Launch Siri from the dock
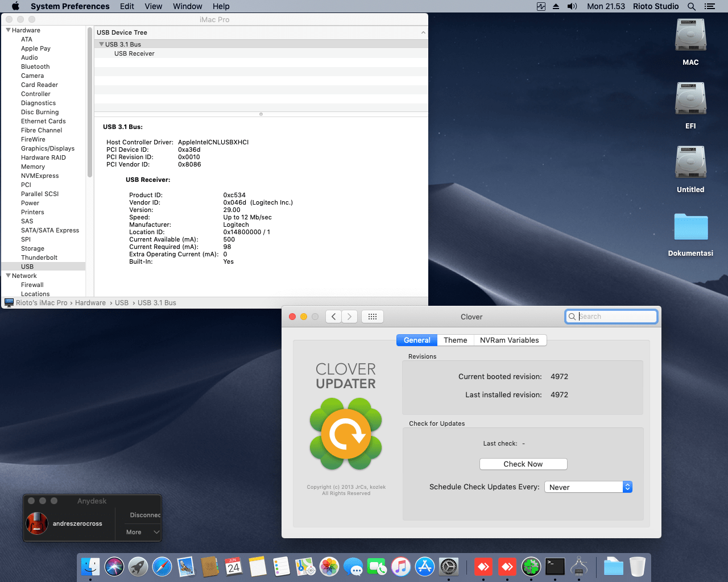 (x=114, y=567)
